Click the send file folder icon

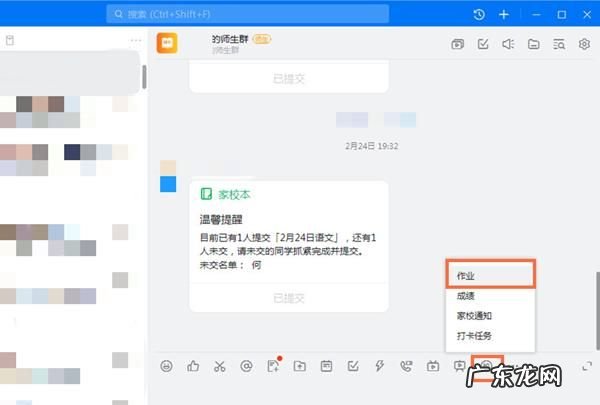pyautogui.click(x=300, y=366)
